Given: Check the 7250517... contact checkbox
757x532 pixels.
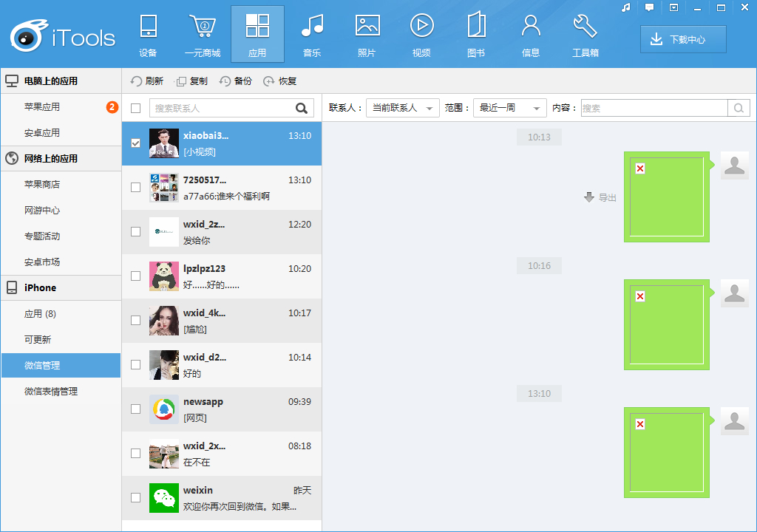Looking at the screenshot, I should 136,188.
